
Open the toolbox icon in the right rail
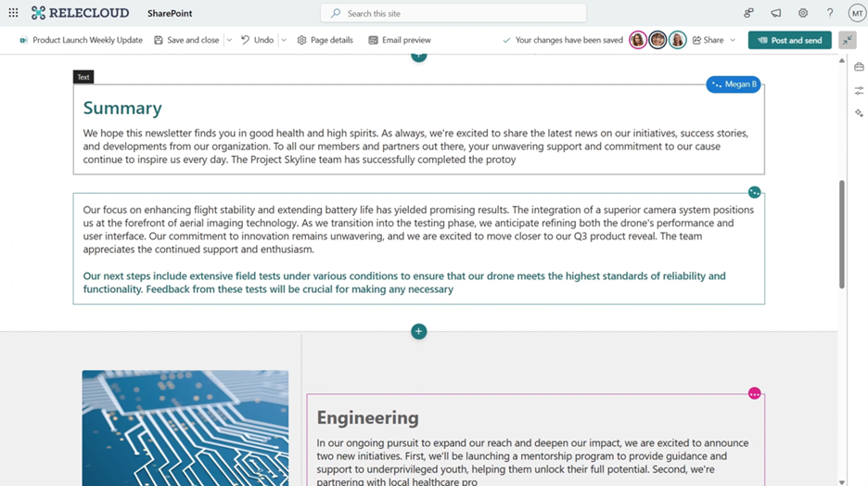[x=859, y=67]
